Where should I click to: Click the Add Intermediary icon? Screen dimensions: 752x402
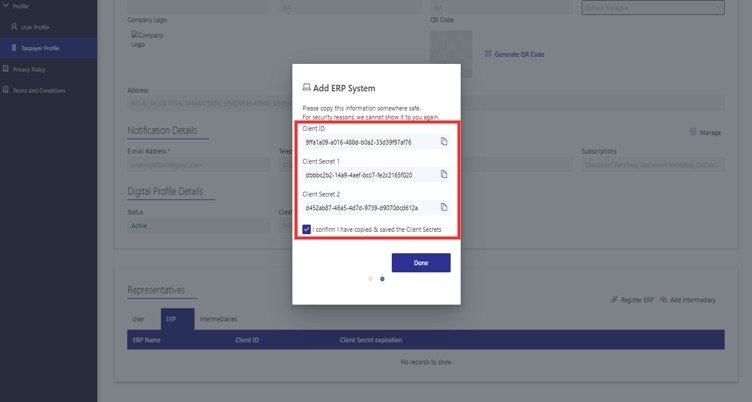click(664, 300)
